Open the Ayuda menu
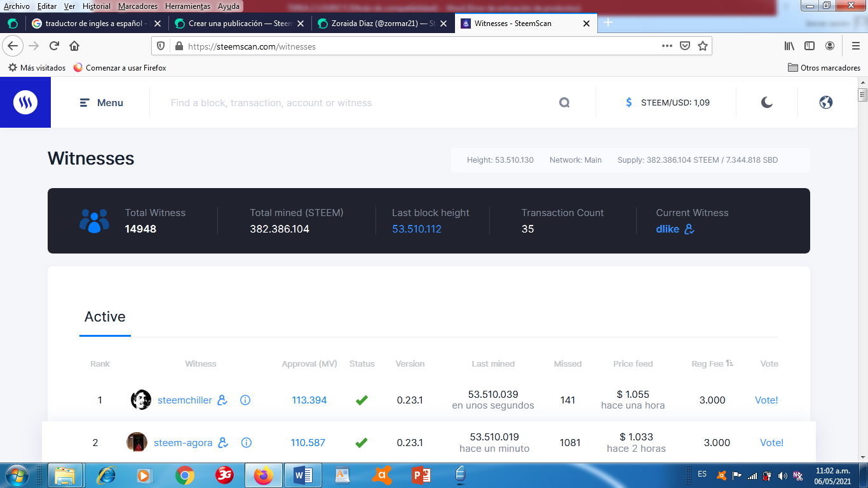868x488 pixels. pos(228,6)
